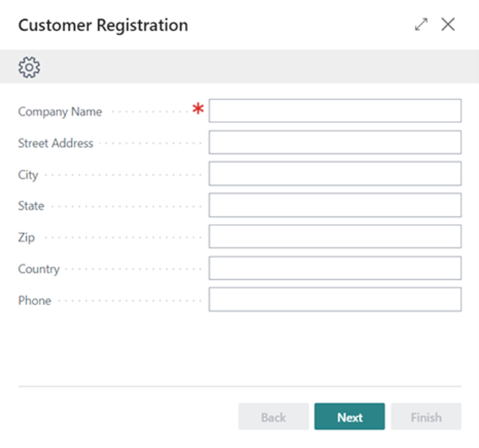479x448 pixels.
Task: Click the "Phone" caption text
Action: click(35, 300)
